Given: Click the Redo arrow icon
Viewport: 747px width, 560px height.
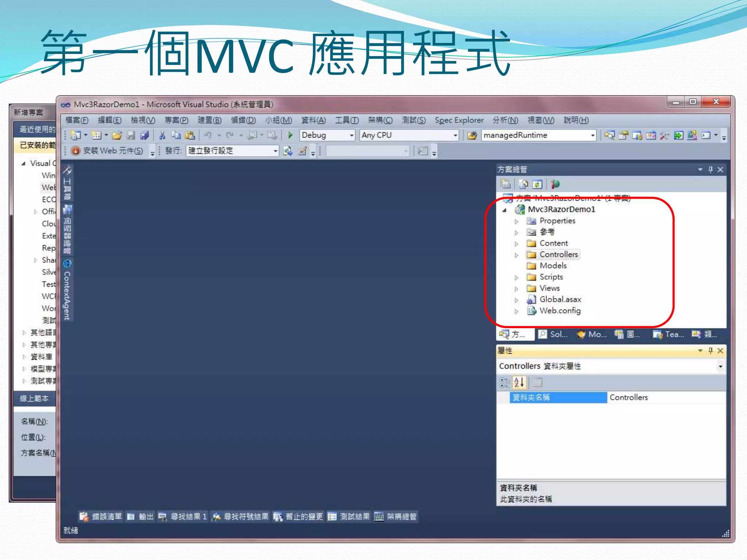Looking at the screenshot, I should coord(230,135).
